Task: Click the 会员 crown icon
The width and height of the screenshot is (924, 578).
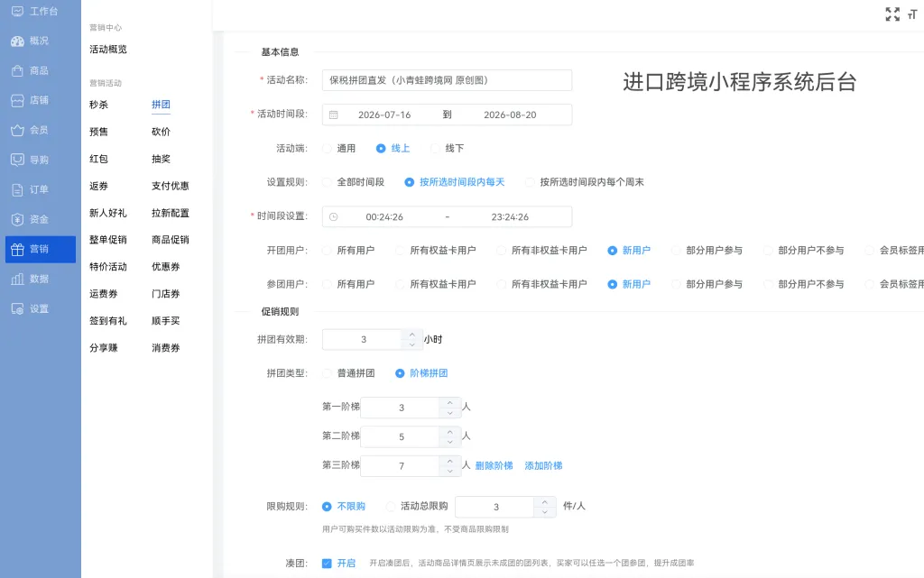Action: 18,130
